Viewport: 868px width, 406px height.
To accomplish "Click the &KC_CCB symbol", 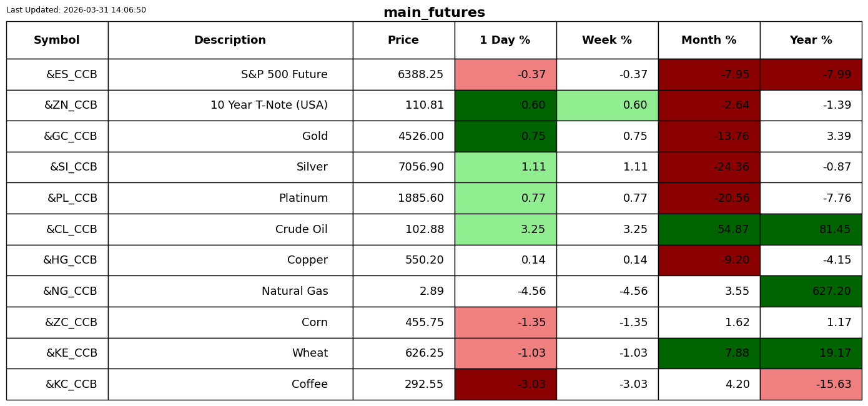I will (x=71, y=385).
